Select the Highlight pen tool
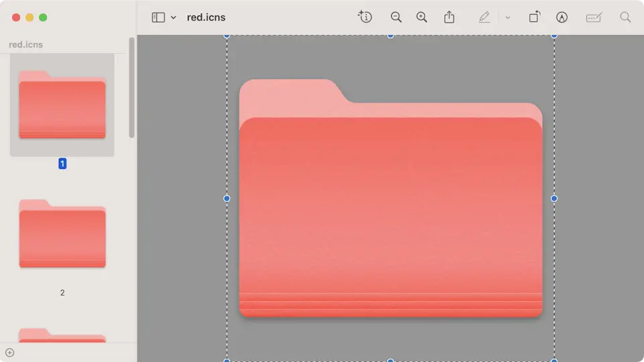The height and width of the screenshot is (362, 644). tap(484, 17)
